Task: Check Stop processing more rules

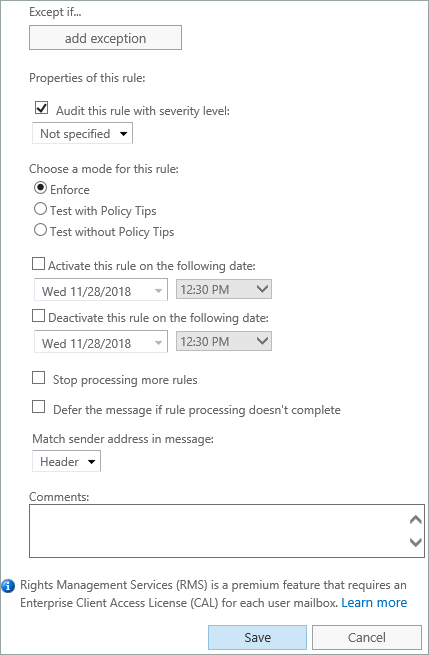Action: [x=38, y=378]
